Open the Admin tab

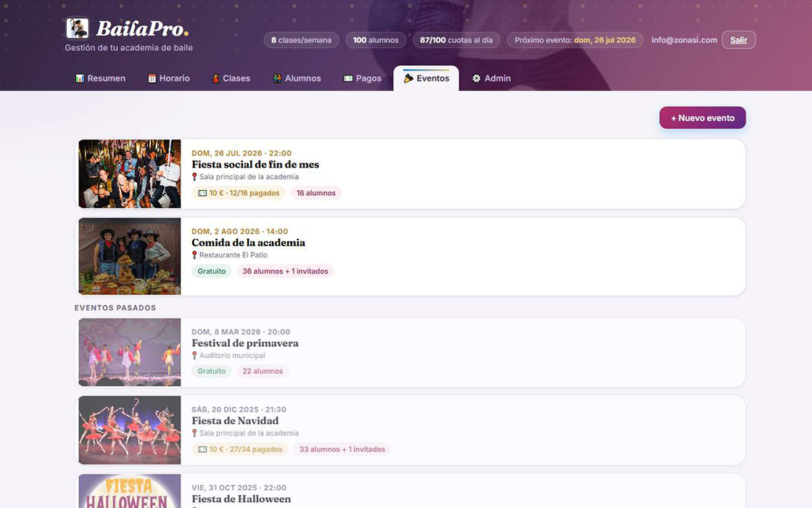[x=492, y=78]
